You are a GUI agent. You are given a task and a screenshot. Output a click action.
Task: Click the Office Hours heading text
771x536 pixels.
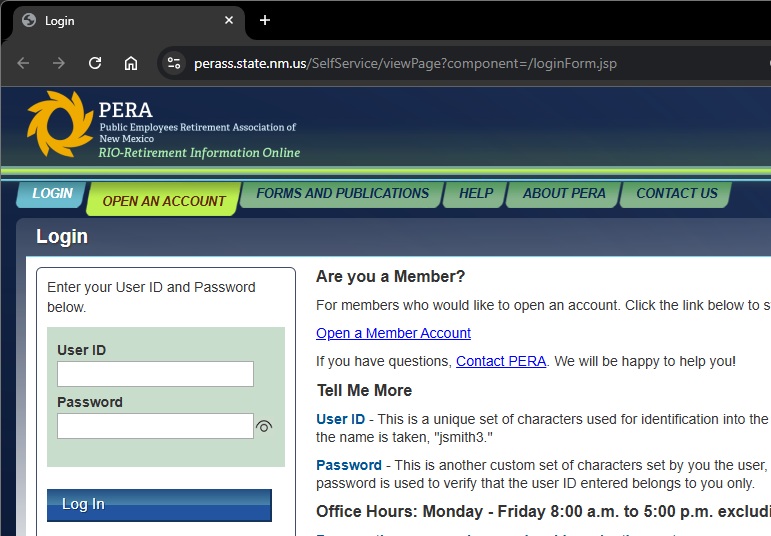pos(543,511)
